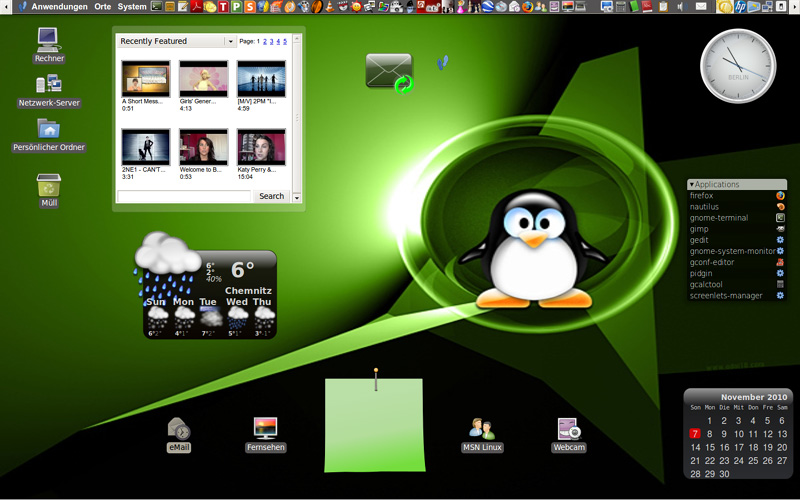Launch gcalctool from the Applications list
Viewport: 800px width, 500px height.
point(737,285)
